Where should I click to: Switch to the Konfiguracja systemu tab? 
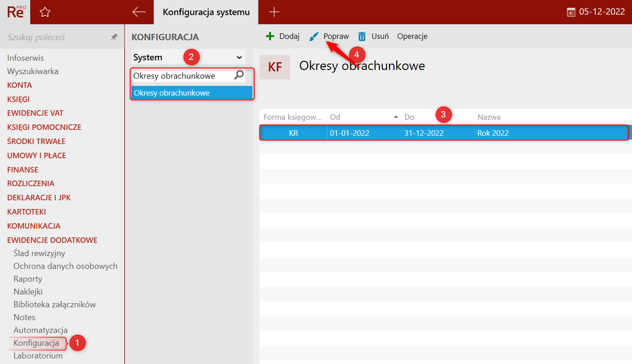tap(206, 12)
